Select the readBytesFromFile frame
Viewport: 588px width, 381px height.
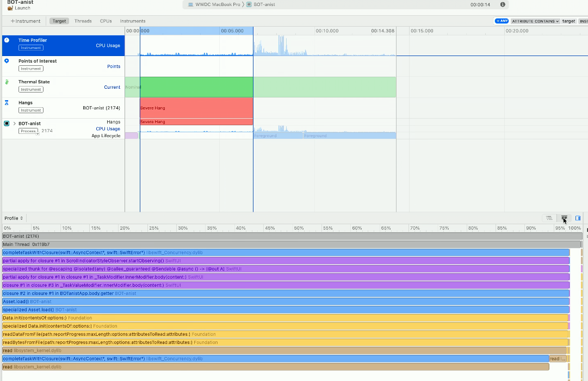pyautogui.click(x=286, y=342)
